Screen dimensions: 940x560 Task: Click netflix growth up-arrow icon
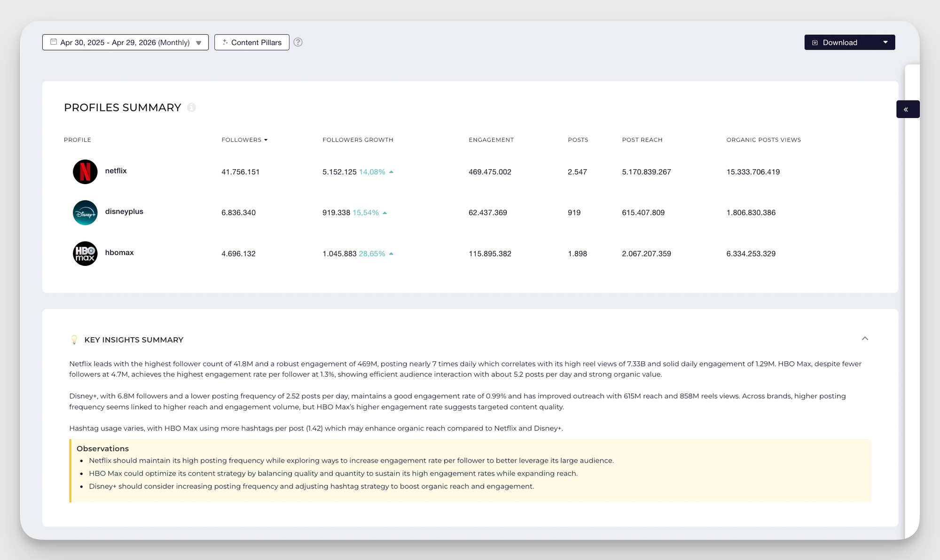[391, 172]
